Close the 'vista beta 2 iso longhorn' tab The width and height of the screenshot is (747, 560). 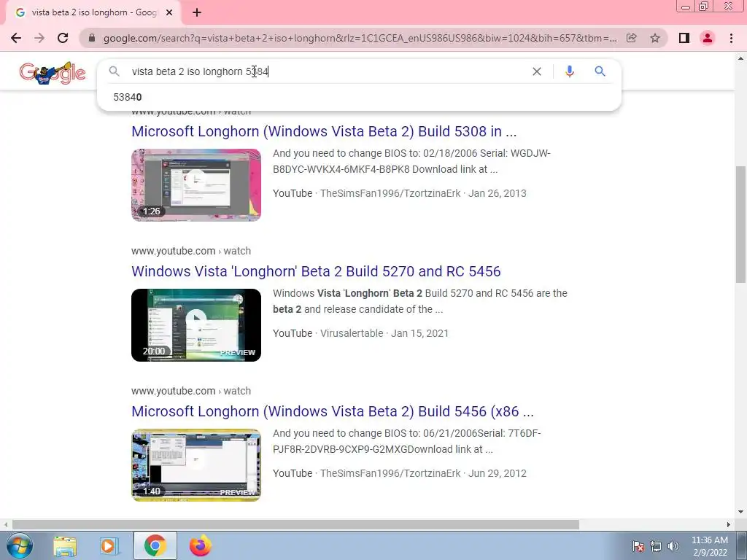click(x=169, y=13)
